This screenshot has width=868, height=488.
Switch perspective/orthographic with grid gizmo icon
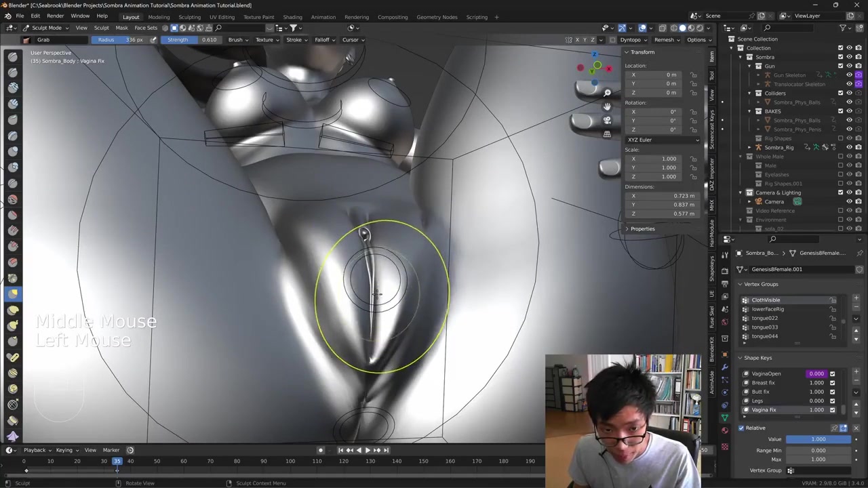(607, 134)
